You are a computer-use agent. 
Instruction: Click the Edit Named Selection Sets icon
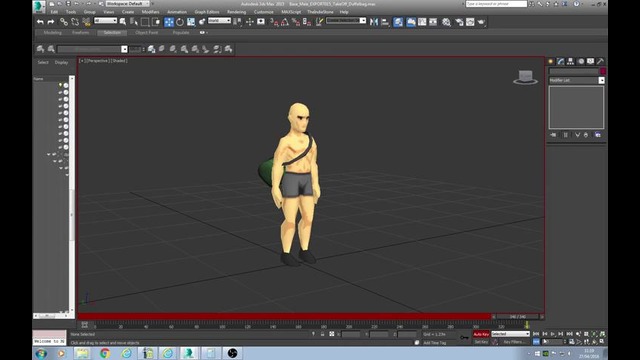point(319,22)
